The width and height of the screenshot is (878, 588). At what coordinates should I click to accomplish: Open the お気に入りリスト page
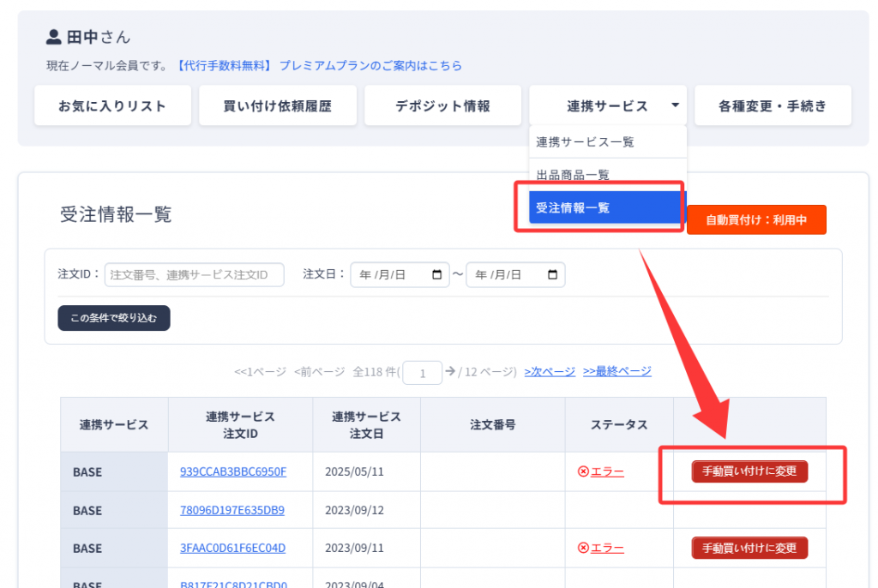[x=112, y=105]
